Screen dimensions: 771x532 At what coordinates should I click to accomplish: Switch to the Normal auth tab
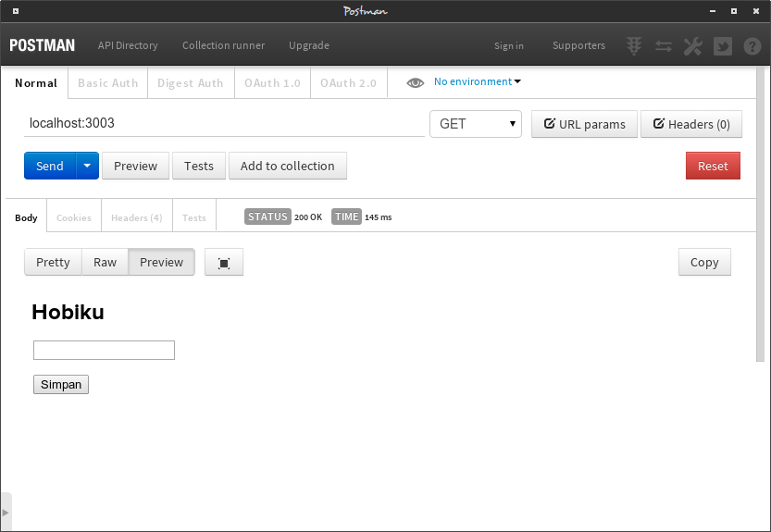35,83
